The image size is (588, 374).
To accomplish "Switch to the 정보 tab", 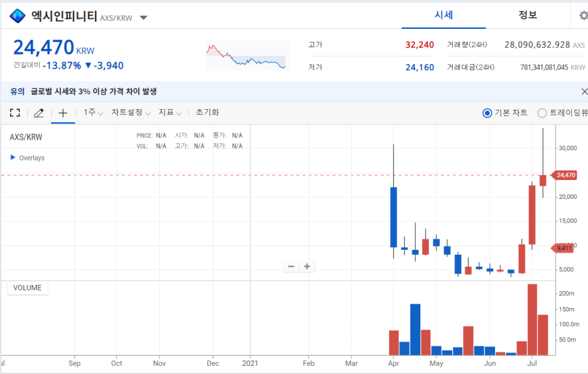I will (x=528, y=15).
